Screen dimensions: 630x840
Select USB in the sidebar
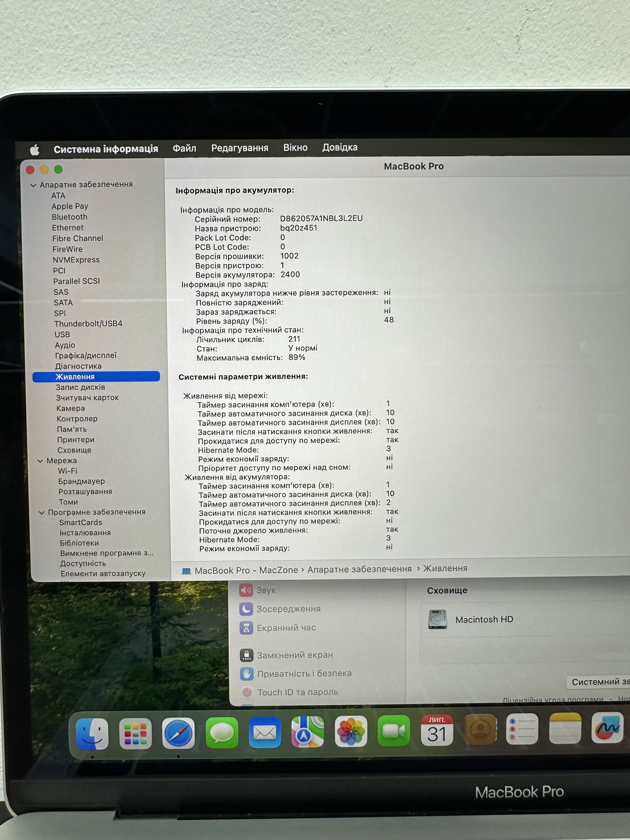tap(62, 335)
